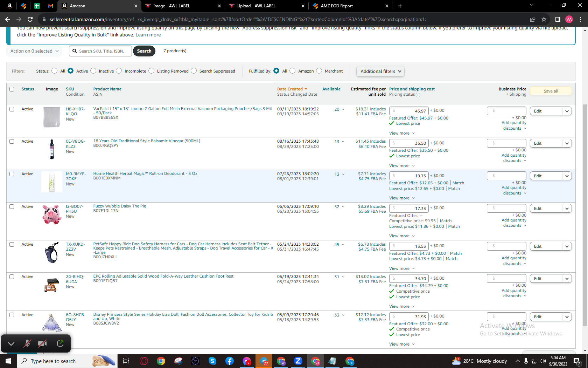Click the pricing status info icon

coord(418,95)
